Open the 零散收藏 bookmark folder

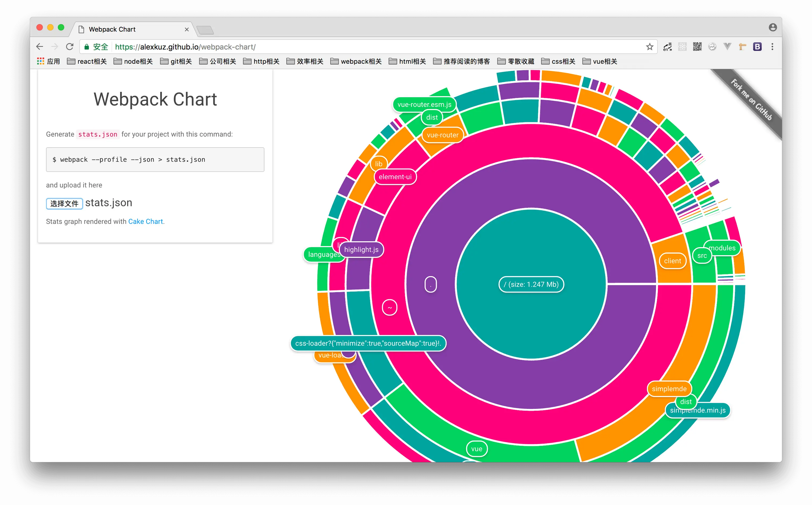click(x=516, y=62)
